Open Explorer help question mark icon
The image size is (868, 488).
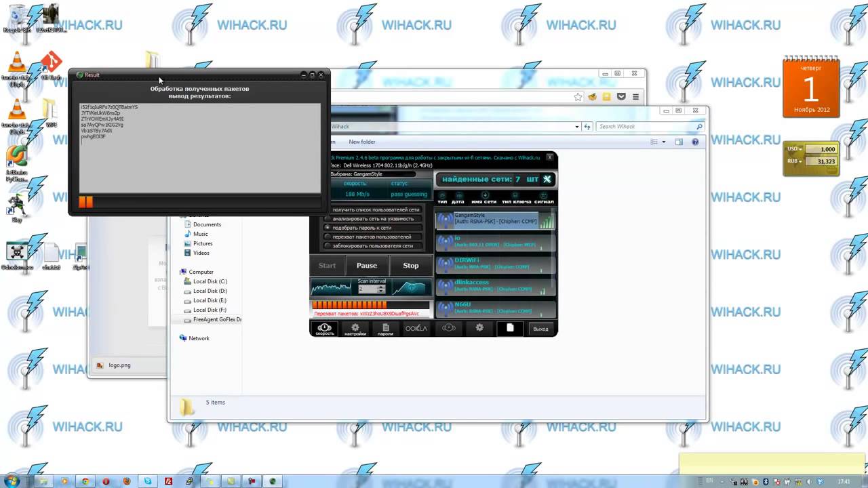[x=695, y=142]
